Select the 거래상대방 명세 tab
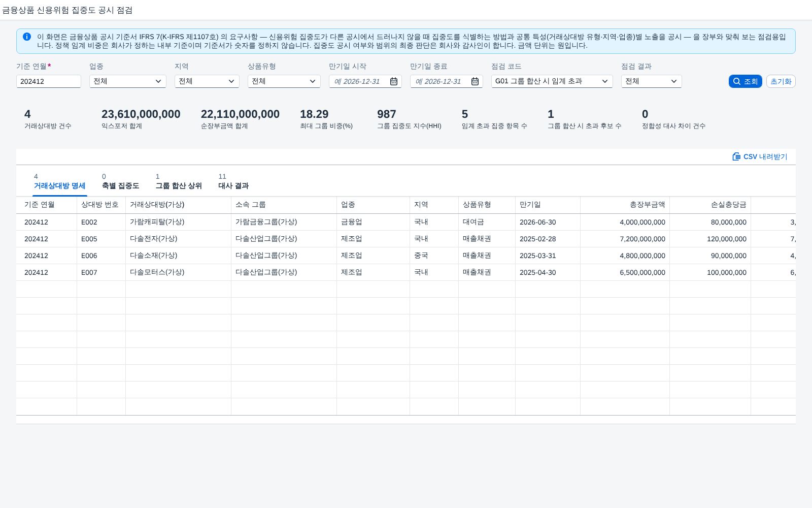812x508 pixels. tap(59, 182)
